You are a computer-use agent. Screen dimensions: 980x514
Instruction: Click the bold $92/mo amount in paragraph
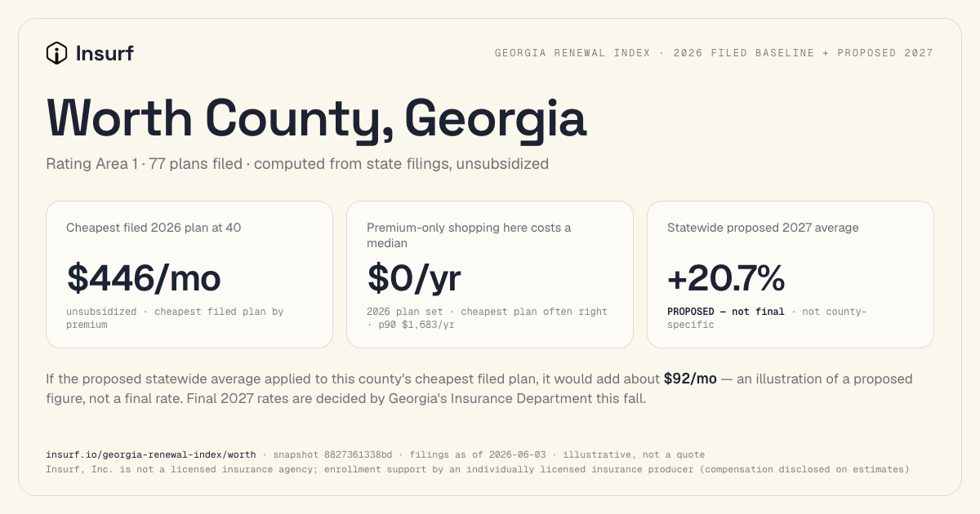(x=690, y=379)
